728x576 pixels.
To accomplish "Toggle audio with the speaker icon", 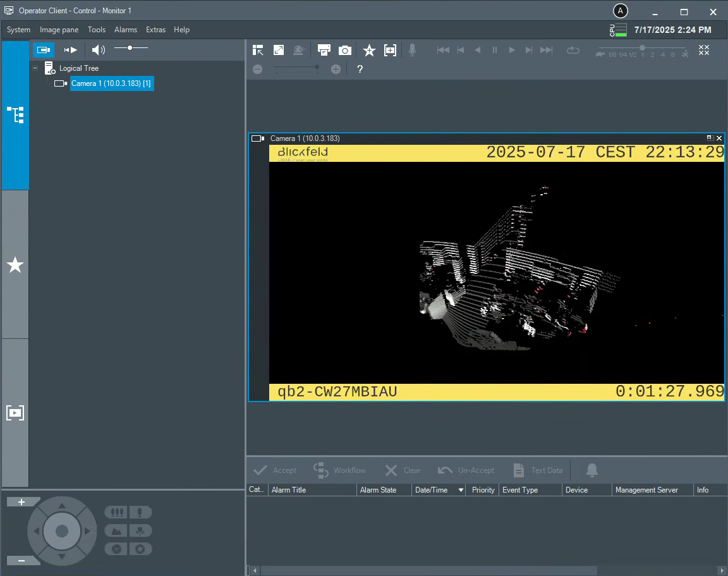I will 98,50.
